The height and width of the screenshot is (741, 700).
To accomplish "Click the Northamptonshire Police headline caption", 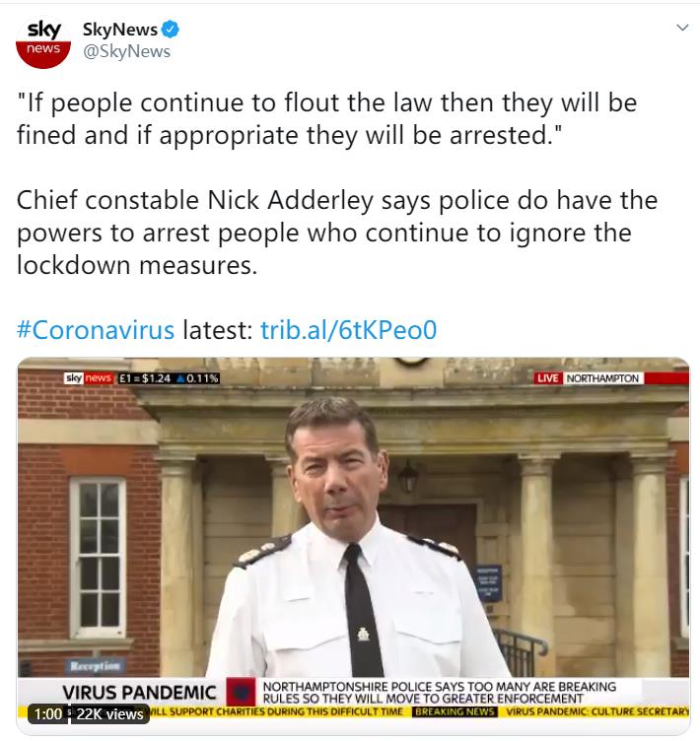I will coord(440,693).
